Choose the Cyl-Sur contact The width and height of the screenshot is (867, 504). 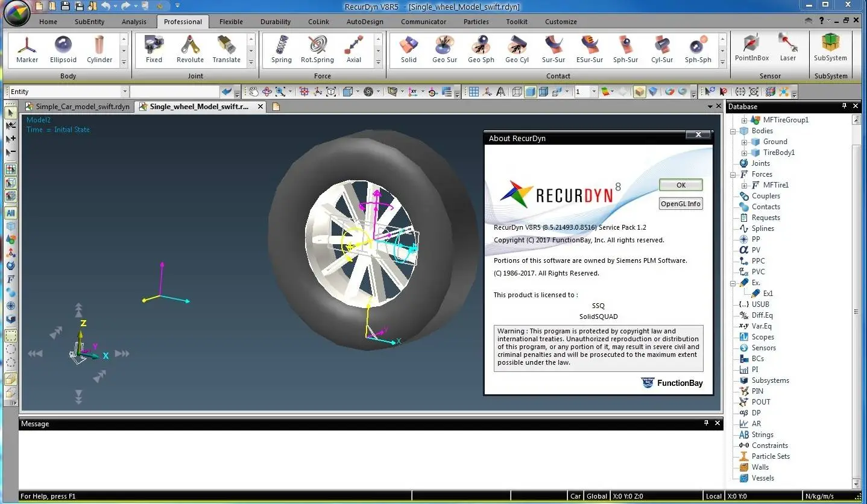[661, 49]
